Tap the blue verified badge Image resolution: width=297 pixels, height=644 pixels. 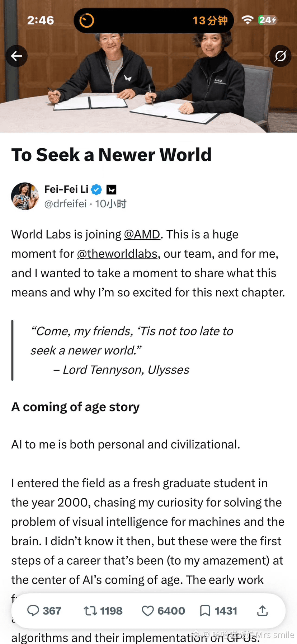(x=96, y=189)
